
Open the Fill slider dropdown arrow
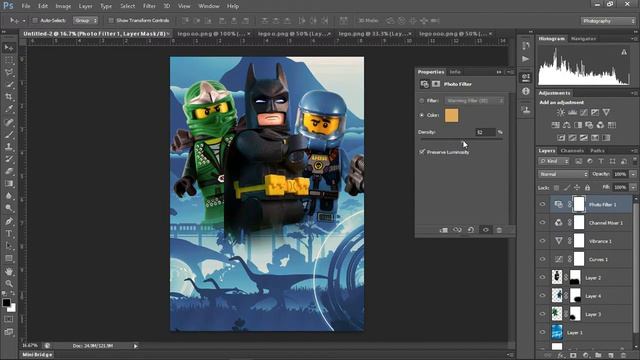click(x=633, y=187)
